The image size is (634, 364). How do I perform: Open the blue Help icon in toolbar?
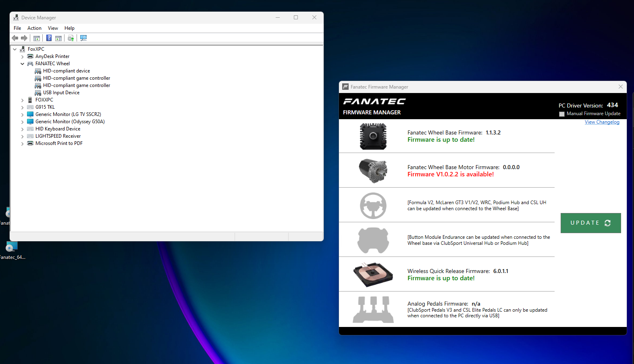(x=49, y=38)
